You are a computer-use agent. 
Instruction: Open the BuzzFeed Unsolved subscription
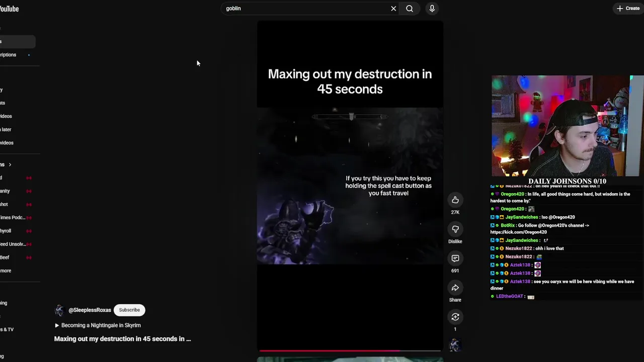13,244
